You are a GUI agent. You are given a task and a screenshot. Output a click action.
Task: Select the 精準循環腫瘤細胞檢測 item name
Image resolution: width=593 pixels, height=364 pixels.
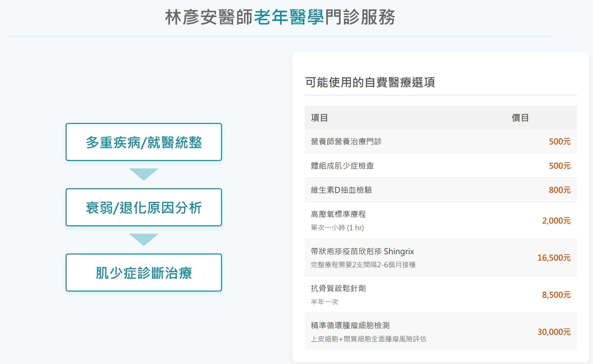tap(350, 325)
